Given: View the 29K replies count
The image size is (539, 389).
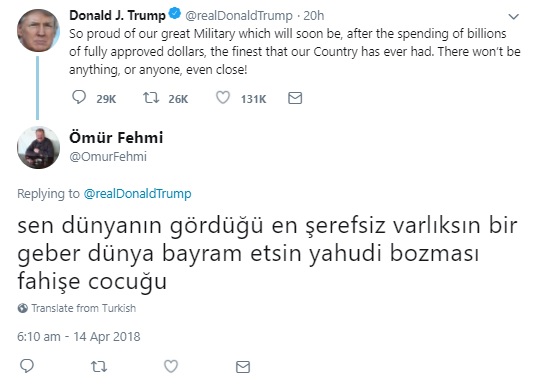Looking at the screenshot, I should (106, 99).
